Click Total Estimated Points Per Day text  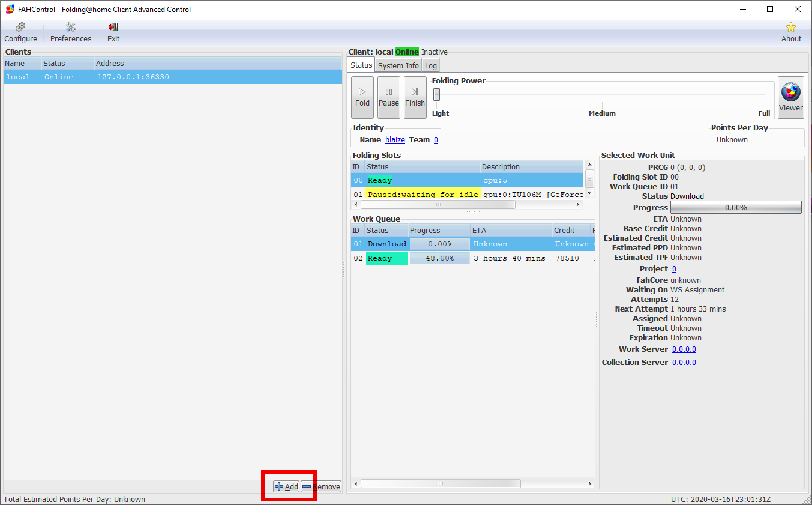pos(74,499)
